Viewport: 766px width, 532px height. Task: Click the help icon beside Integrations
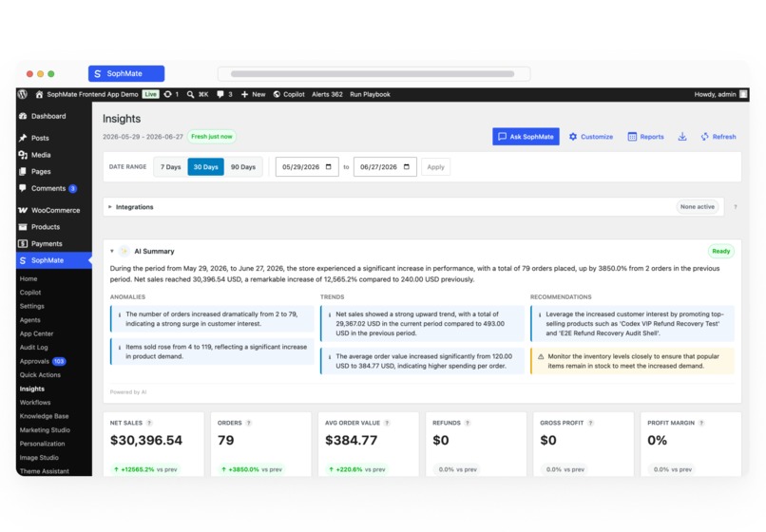736,207
